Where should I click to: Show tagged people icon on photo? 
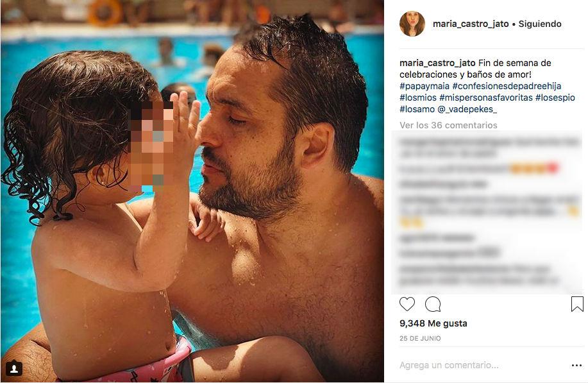click(14, 368)
